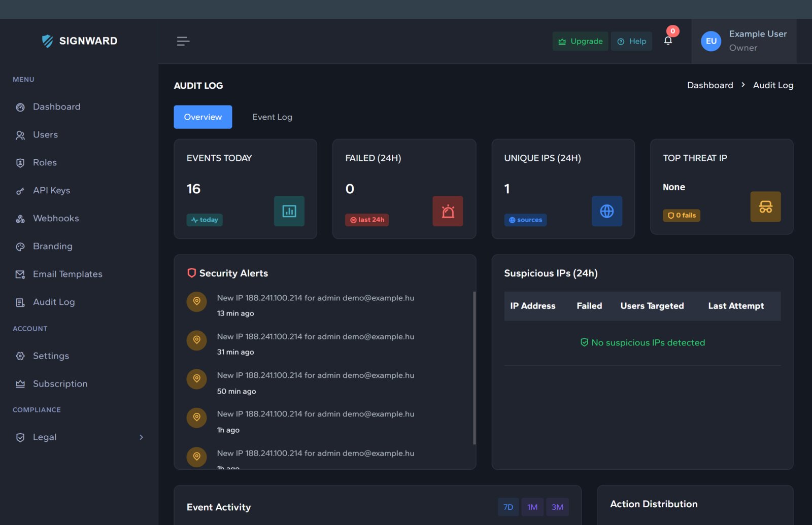Click the Action Distribution heading

[x=654, y=504]
